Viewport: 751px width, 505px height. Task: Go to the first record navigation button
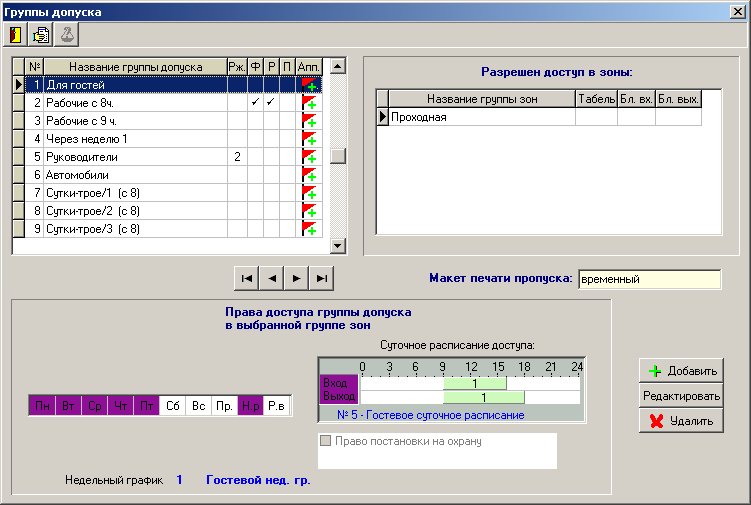click(x=247, y=278)
